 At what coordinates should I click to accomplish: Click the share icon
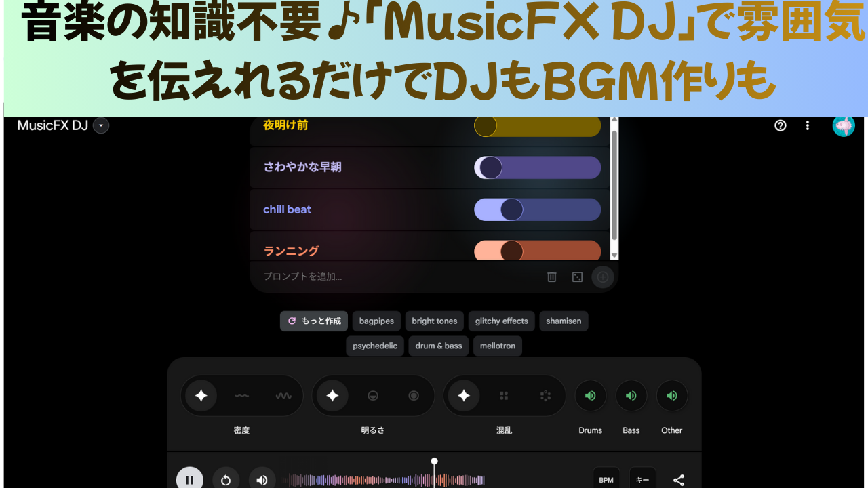coord(678,480)
